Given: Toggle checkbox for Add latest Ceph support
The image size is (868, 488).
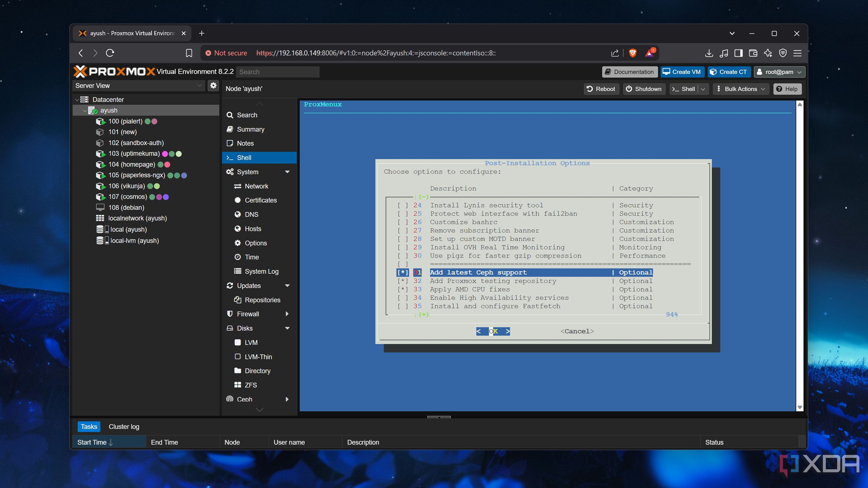Looking at the screenshot, I should pyautogui.click(x=403, y=272).
